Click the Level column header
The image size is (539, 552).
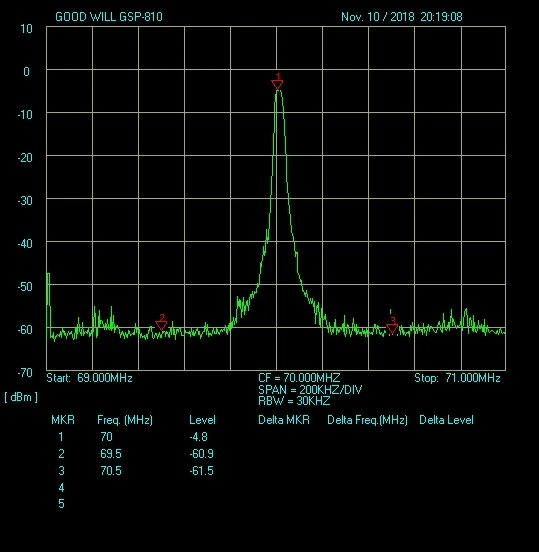tap(202, 420)
